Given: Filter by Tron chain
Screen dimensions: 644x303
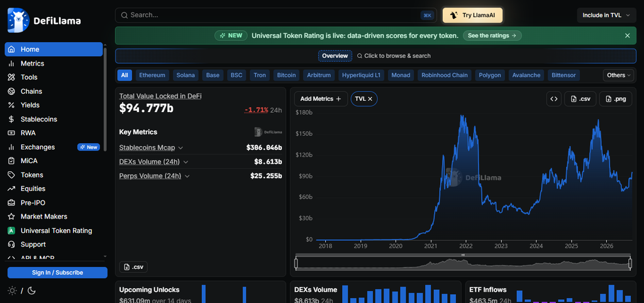Looking at the screenshot, I should 260,75.
